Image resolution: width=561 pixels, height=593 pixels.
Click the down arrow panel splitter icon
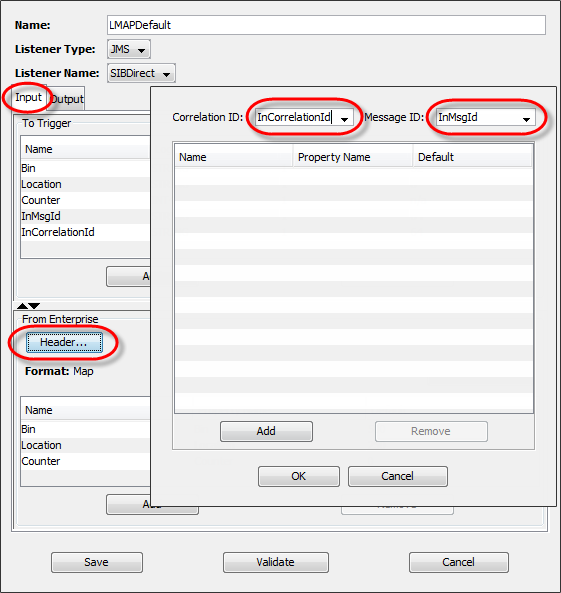[x=34, y=306]
